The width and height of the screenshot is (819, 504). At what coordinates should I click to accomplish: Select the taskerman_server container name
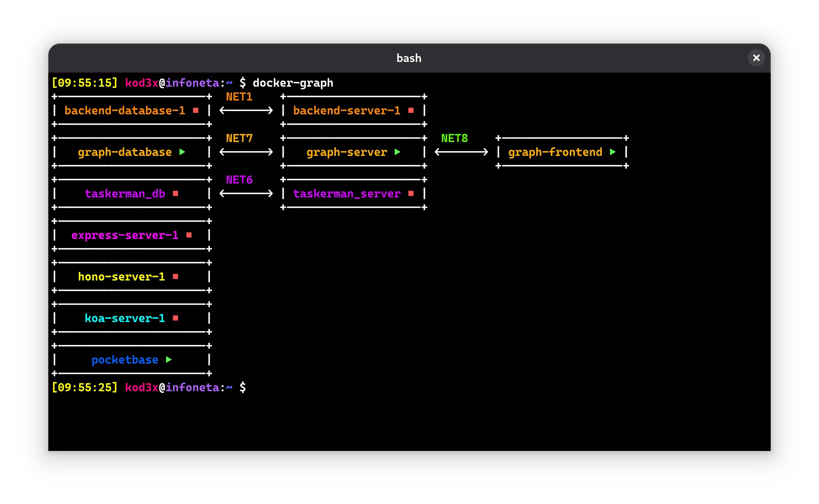click(x=347, y=194)
